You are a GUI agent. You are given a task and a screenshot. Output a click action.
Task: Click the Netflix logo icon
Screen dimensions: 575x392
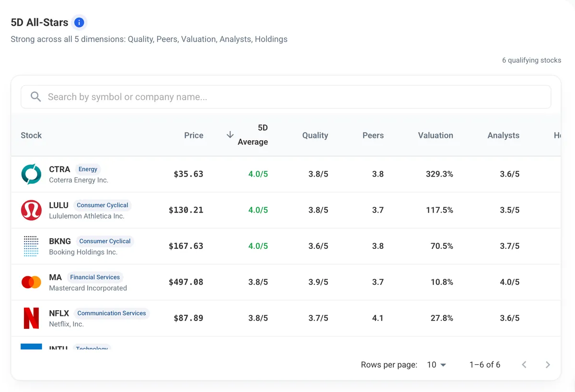[31, 318]
